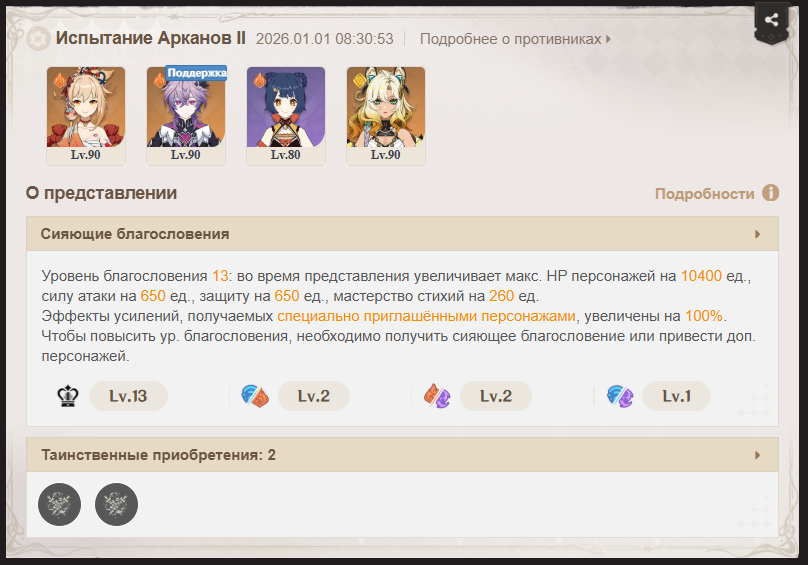
Task: Expand the Сияющие благословения section arrow
Action: 757,234
